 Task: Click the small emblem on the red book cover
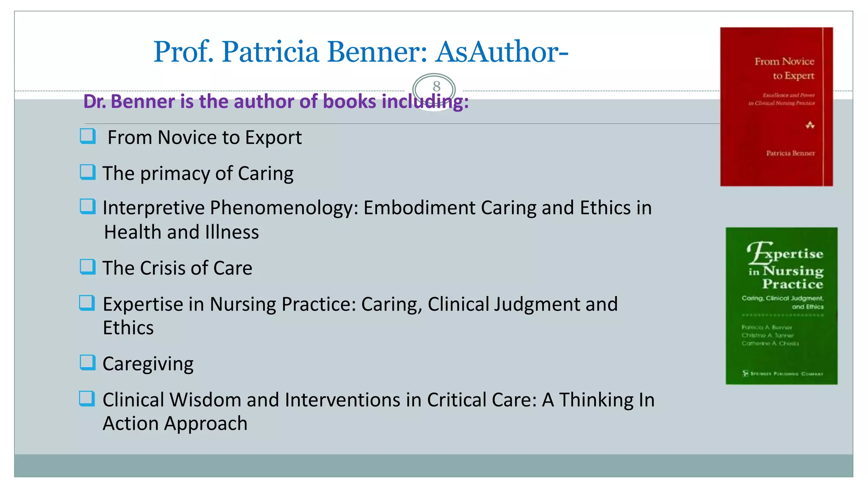810,125
